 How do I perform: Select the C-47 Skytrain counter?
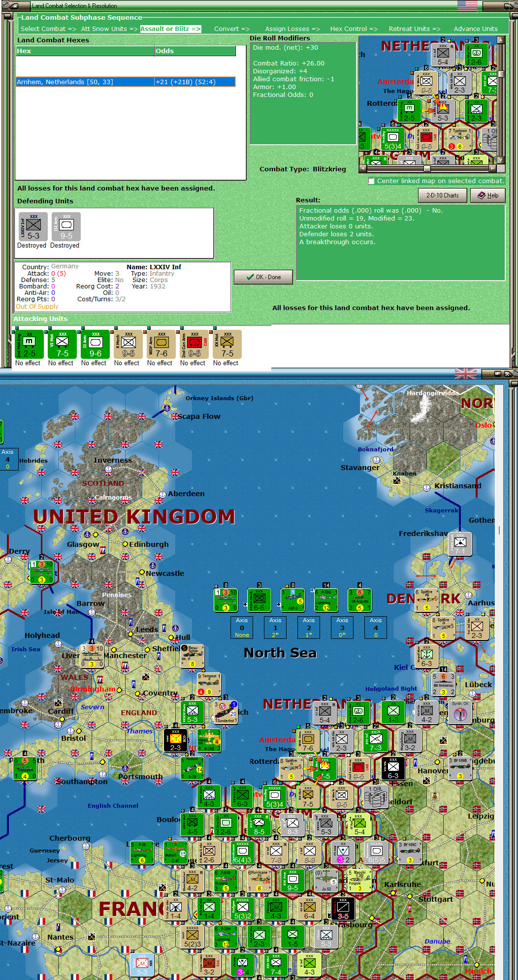coord(176,853)
